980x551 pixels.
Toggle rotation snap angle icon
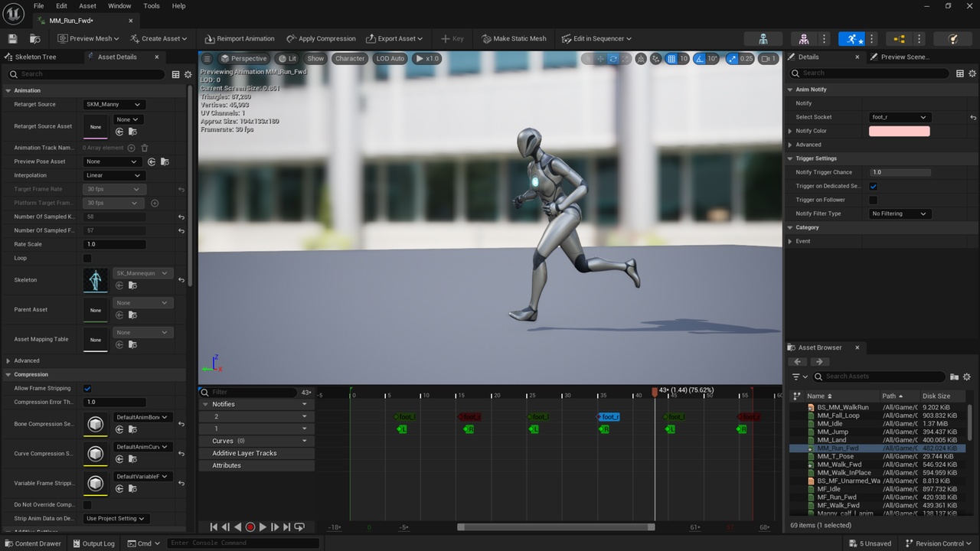coord(701,58)
